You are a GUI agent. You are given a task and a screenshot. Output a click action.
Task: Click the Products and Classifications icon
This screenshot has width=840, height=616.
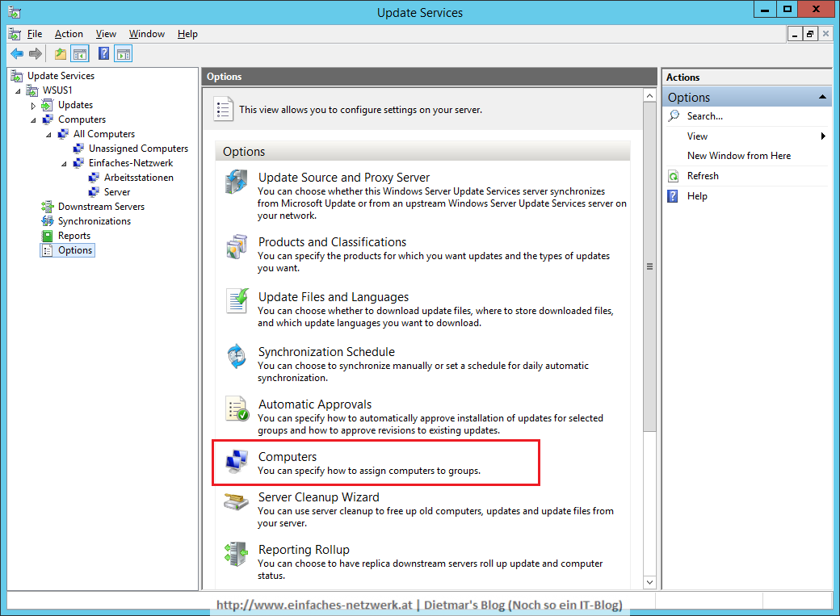[236, 246]
